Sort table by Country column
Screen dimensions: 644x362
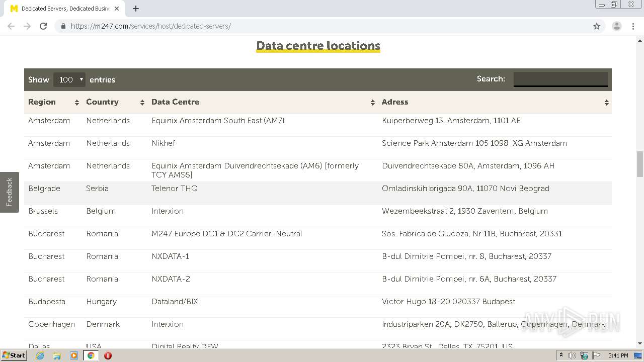115,102
